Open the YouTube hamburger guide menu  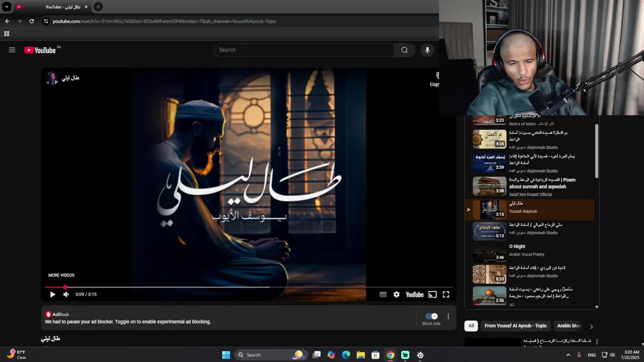(12, 50)
